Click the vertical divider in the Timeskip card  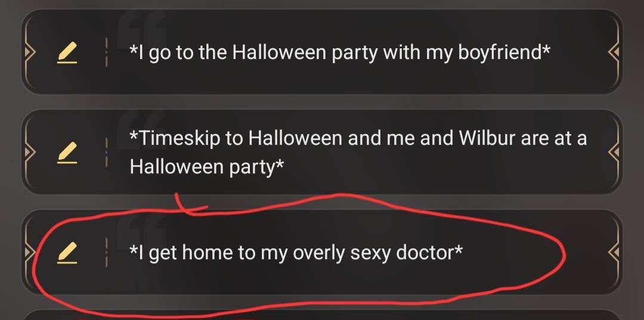[x=106, y=152]
